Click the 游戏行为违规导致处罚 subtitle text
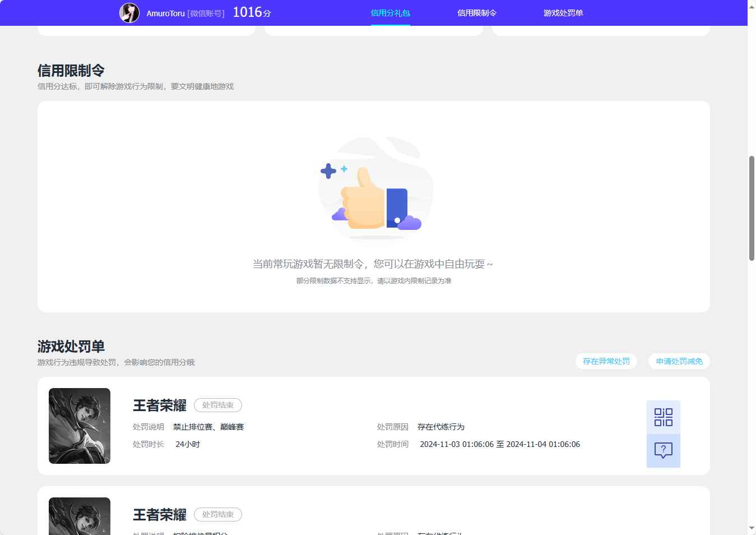This screenshot has height=535, width=756. (x=116, y=362)
